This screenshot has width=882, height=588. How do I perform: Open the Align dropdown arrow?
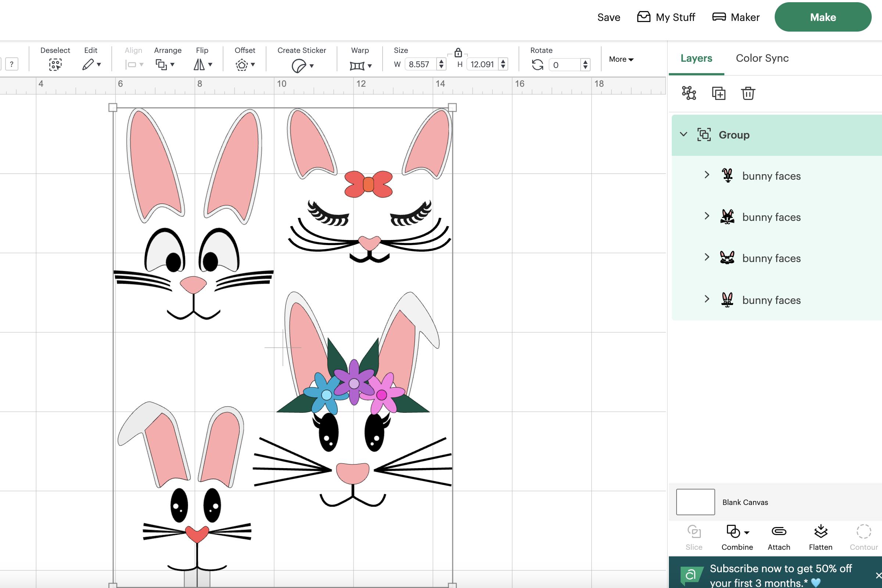(141, 65)
